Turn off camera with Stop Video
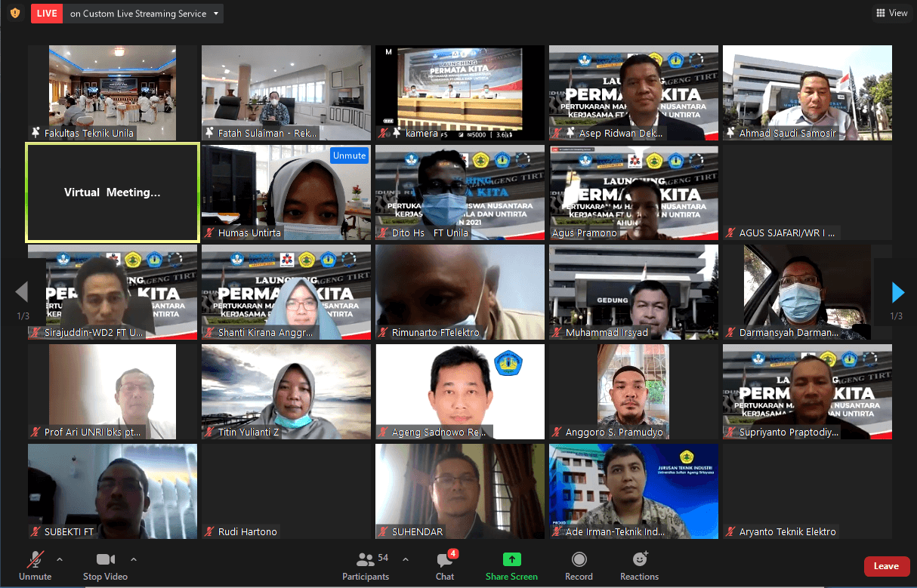Screen dimensions: 917x588 click(x=105, y=565)
